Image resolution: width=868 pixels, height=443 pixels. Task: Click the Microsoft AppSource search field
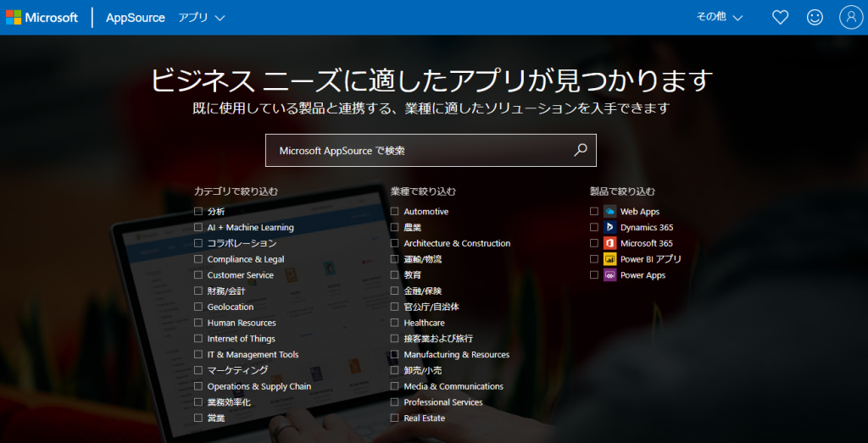click(420, 151)
